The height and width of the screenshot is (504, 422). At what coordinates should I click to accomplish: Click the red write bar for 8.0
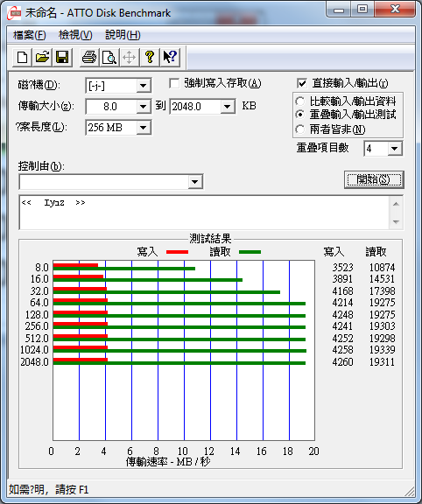click(75, 265)
